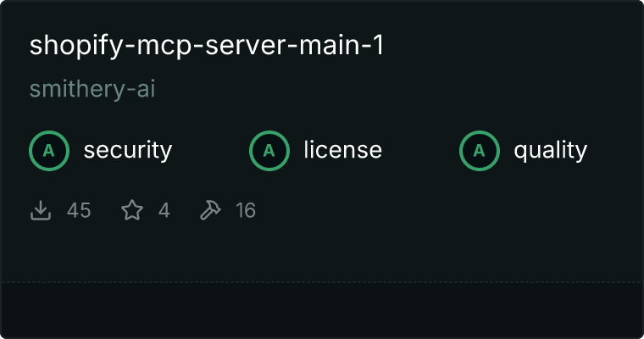Screen dimensions: 644x339
Task: Visit the smithery-ai author link
Action: [x=92, y=89]
